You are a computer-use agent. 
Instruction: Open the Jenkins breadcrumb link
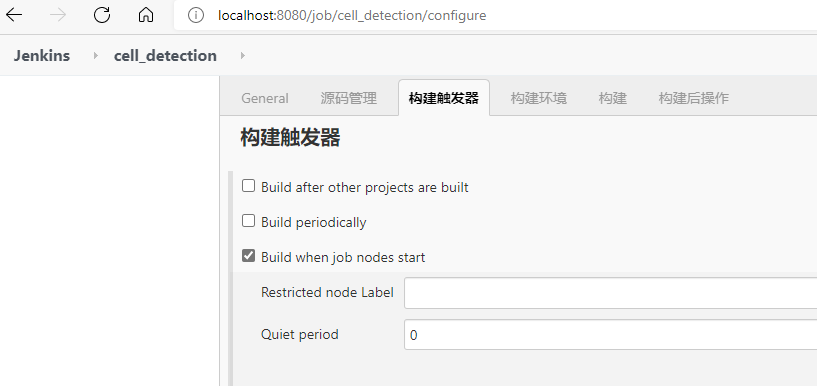click(42, 56)
